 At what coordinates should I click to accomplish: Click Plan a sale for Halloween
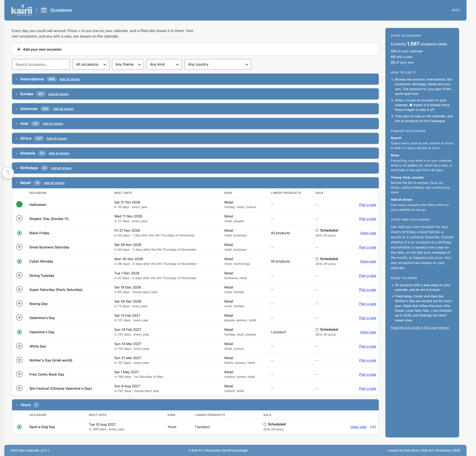pos(367,205)
